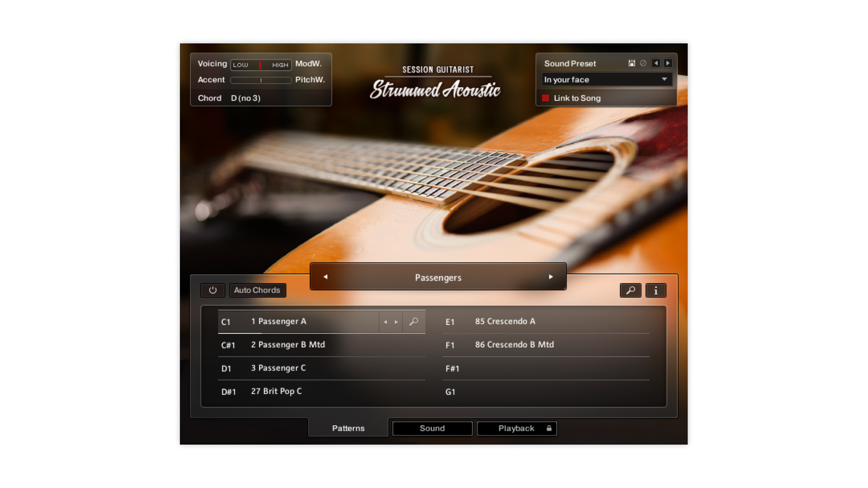The image size is (868, 488).
Task: Toggle the Playback tab lock icon
Action: [x=549, y=428]
